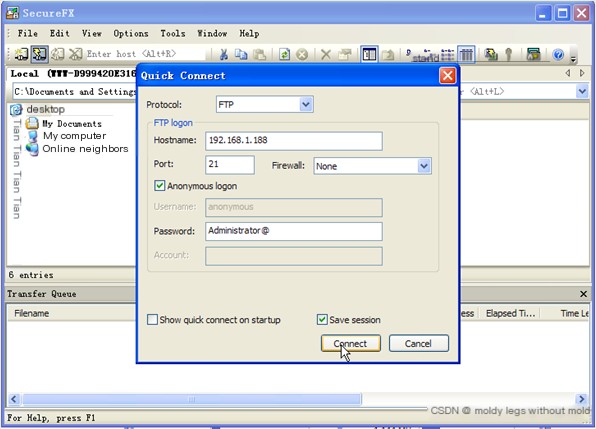Open the path dropdown arrow at right
The image size is (596, 429).
[582, 91]
